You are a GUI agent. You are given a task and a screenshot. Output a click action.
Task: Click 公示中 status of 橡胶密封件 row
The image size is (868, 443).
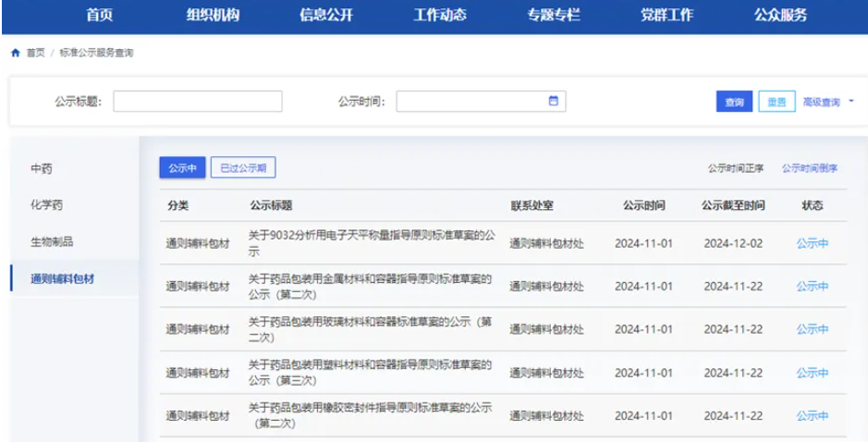(812, 416)
